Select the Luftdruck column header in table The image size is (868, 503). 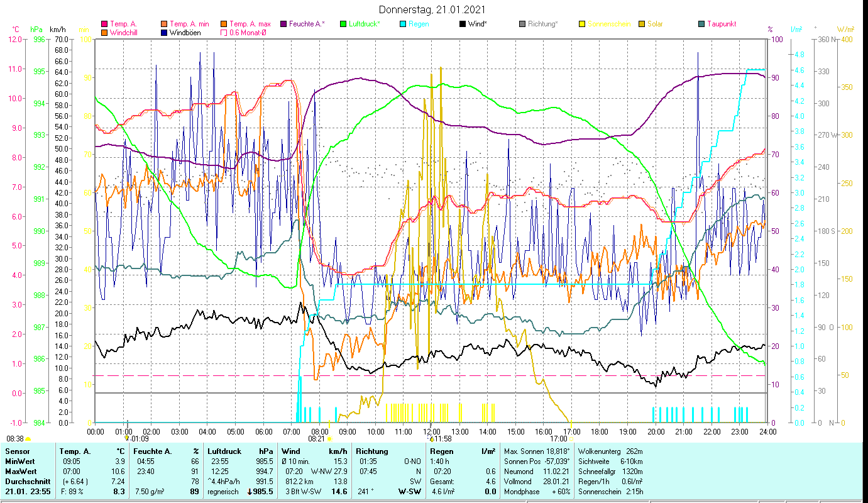point(224,451)
